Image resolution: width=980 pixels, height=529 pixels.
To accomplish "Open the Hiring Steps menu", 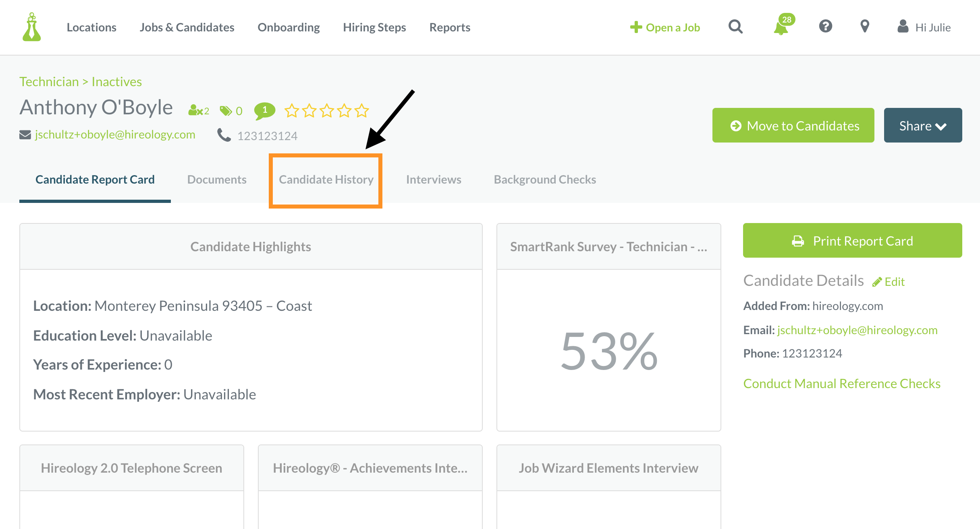I will [x=374, y=27].
